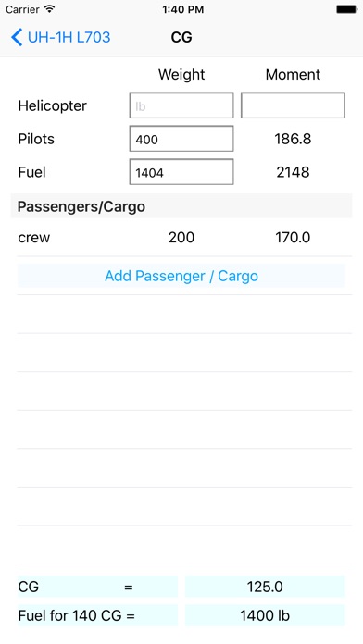Tap the Fuel moment value 2148

(293, 172)
